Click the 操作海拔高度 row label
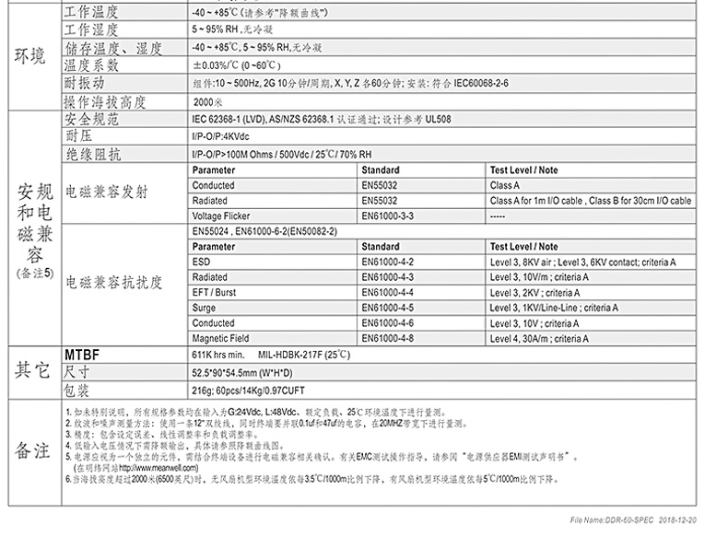This screenshot has width=728, height=560. pos(105,102)
